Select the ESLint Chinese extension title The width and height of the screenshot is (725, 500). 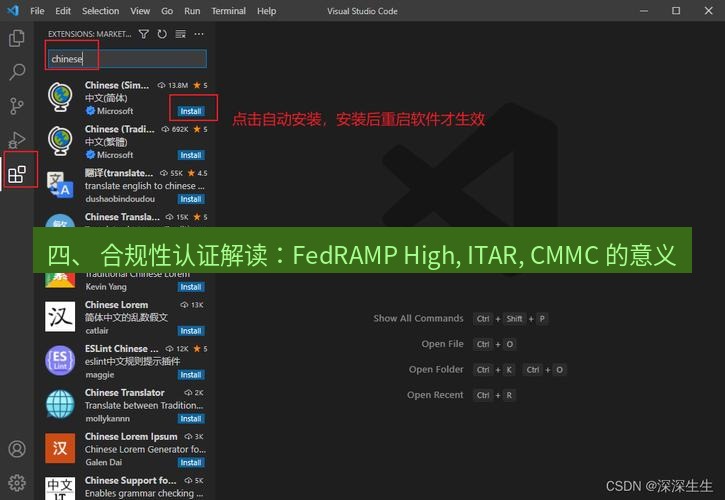point(122,349)
